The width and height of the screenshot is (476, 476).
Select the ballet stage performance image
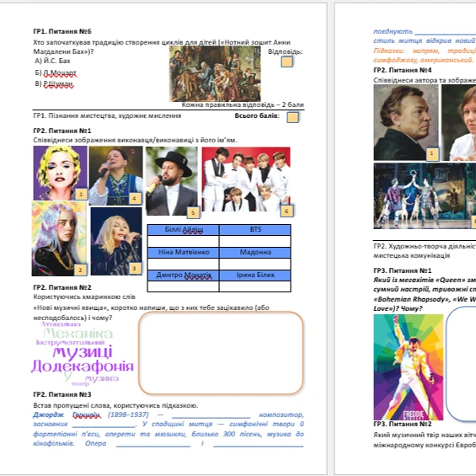425,195
